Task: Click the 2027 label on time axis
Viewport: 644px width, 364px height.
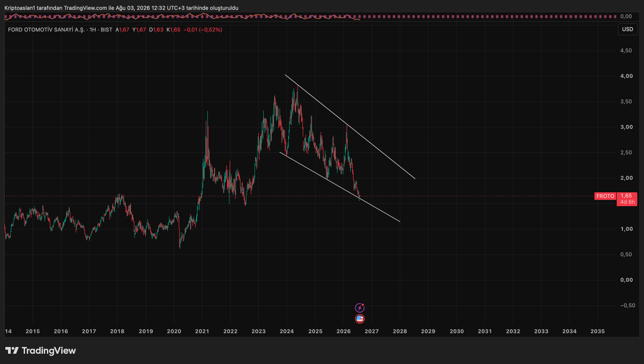Action: pos(371,331)
